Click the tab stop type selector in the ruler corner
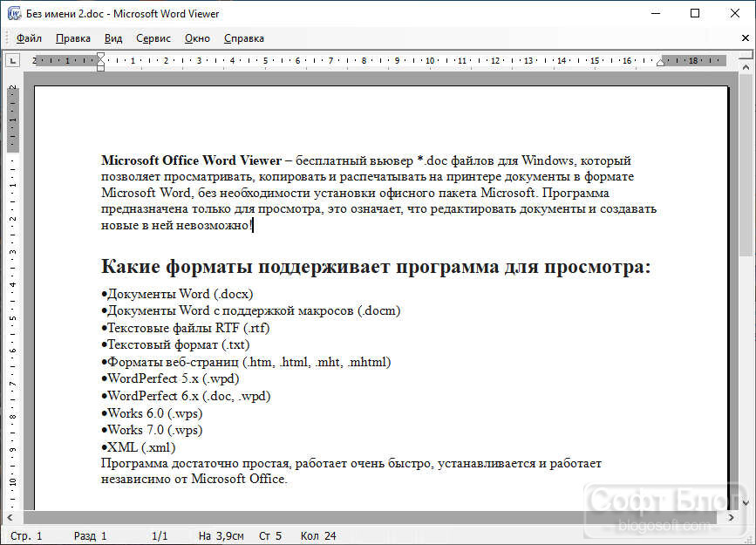The height and width of the screenshot is (545, 756). click(x=12, y=61)
